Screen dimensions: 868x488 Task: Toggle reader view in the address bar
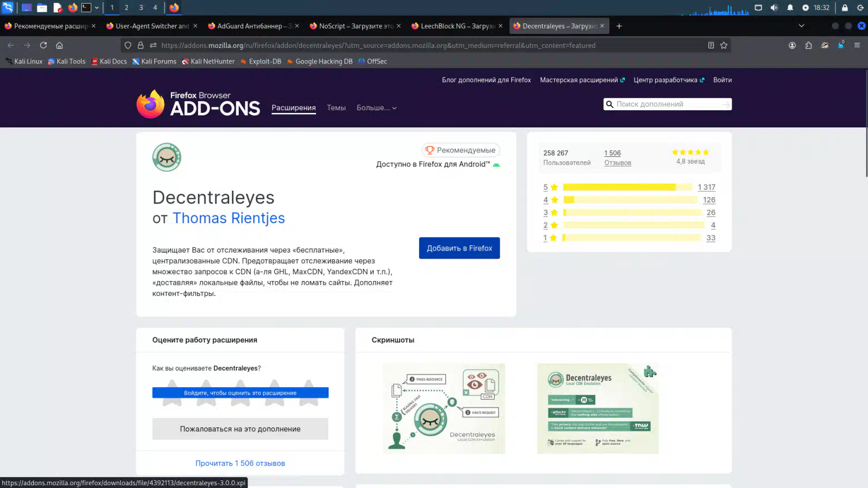[x=711, y=45]
